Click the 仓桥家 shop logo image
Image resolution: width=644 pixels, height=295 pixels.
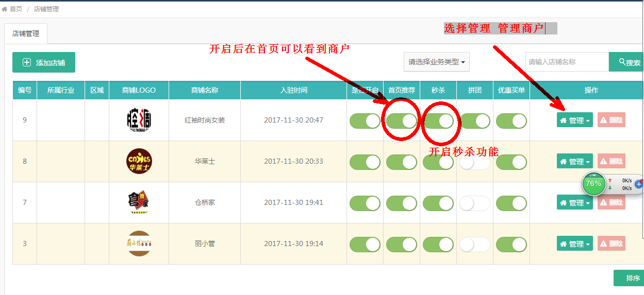coord(139,202)
